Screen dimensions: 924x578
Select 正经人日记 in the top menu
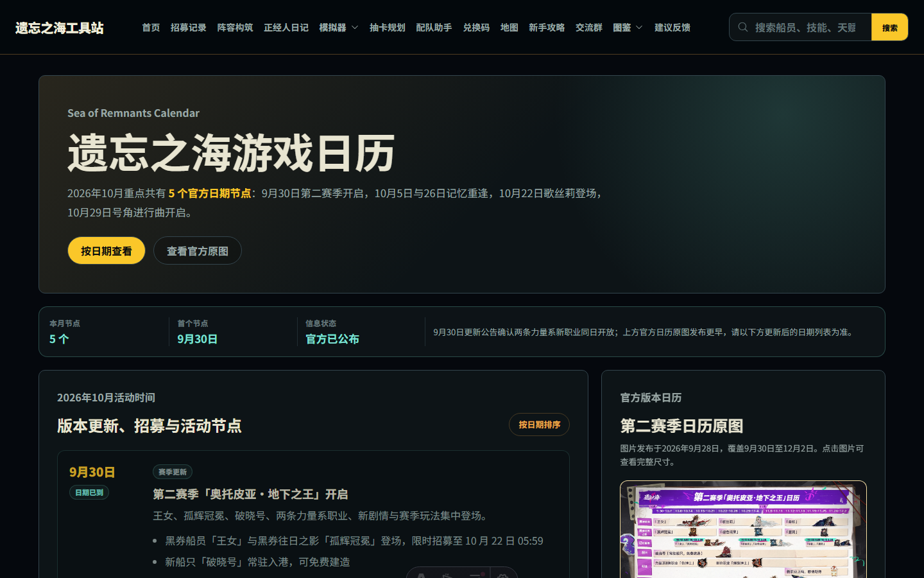(x=286, y=28)
